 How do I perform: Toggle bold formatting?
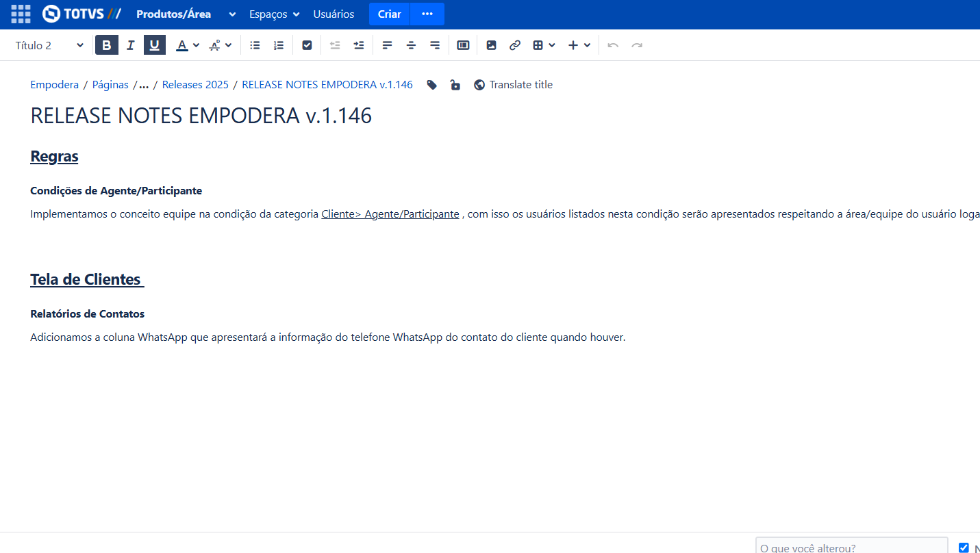(106, 45)
